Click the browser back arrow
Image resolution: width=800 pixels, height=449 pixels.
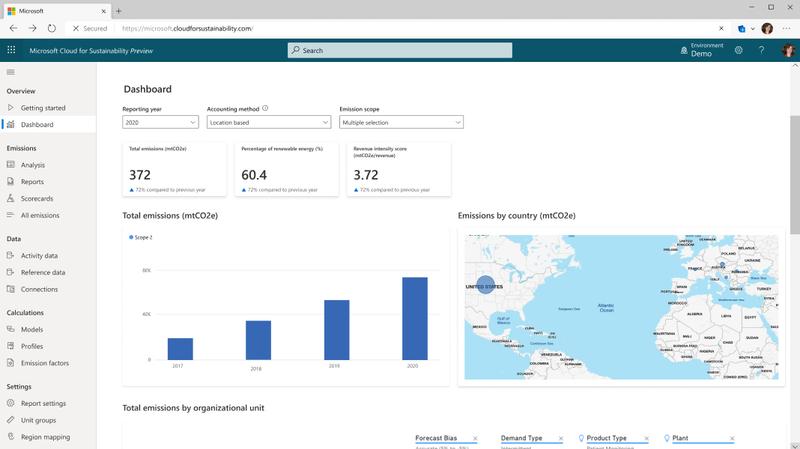click(12, 29)
